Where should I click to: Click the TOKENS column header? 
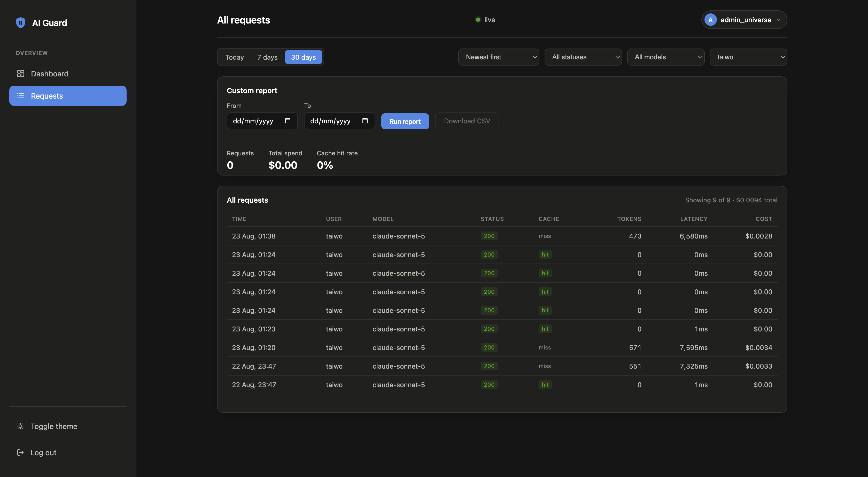click(x=629, y=219)
